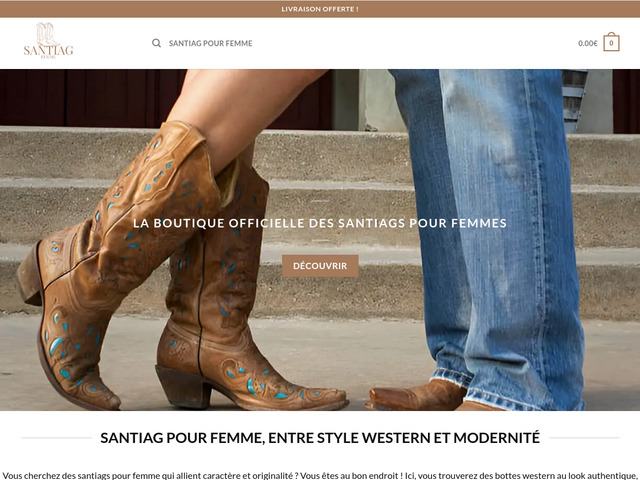Click the Santiag logo in the header

click(49, 41)
